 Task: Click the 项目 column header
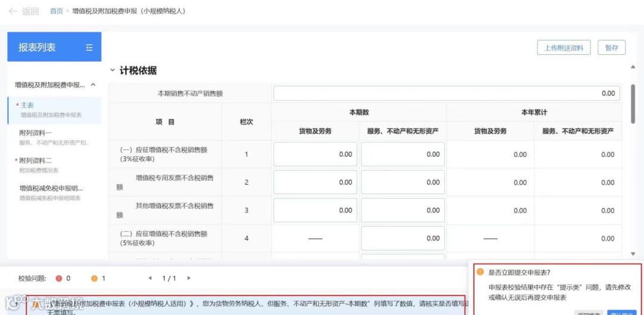(165, 122)
